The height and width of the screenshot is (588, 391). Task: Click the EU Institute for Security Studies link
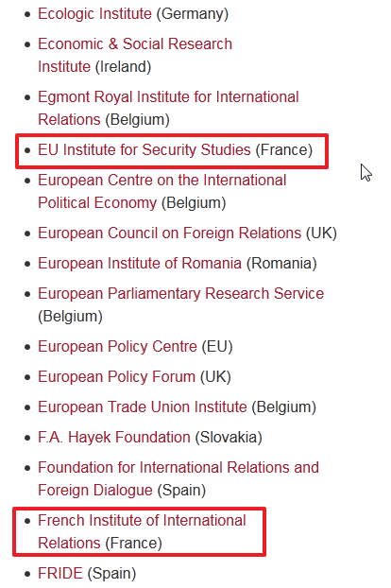click(144, 150)
